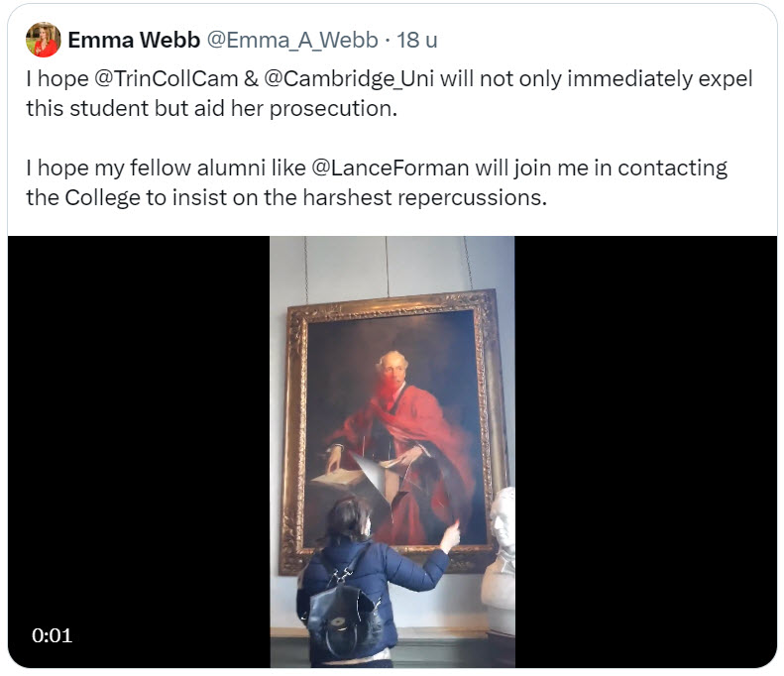784x676 pixels.
Task: Click the sentence about harshest repercussions
Action: (286, 197)
